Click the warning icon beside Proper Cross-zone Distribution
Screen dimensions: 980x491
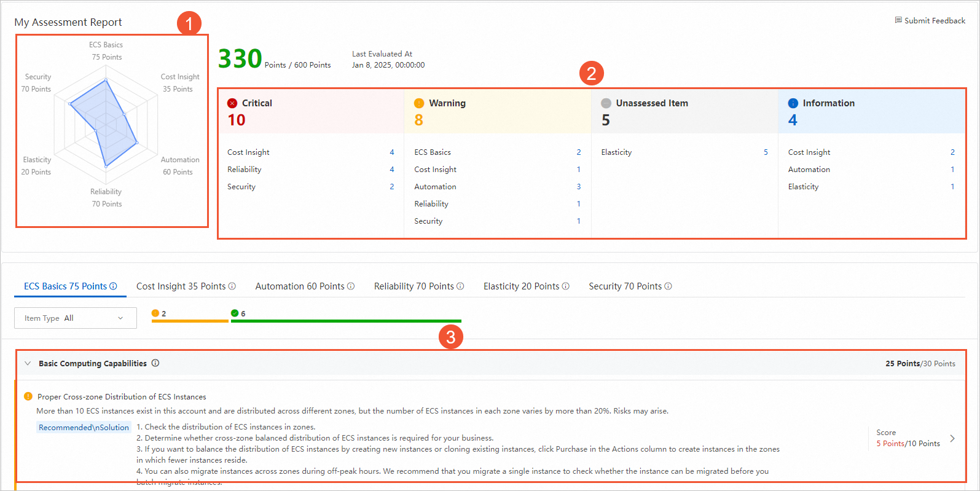28,396
